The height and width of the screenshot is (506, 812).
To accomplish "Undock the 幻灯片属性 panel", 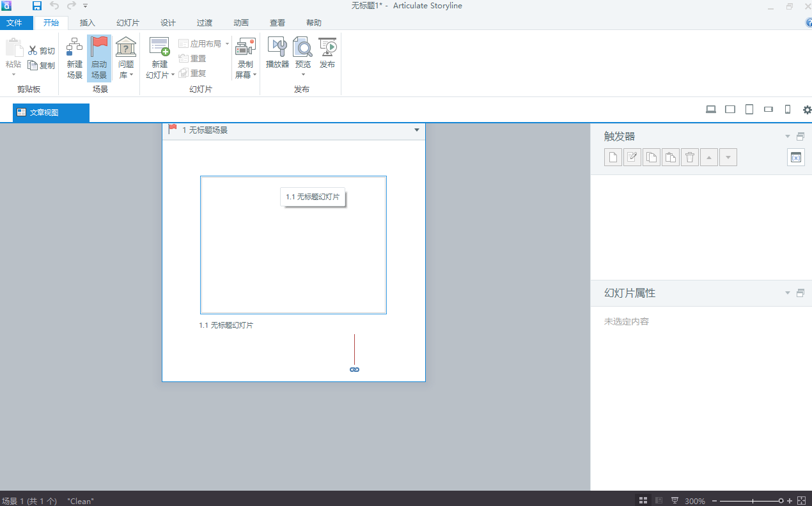I will click(800, 293).
